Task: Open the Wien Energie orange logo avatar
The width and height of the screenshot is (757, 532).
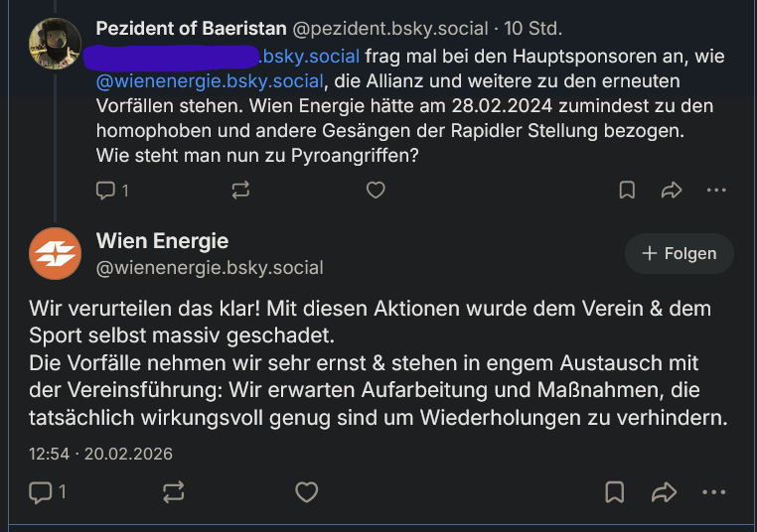Action: pos(55,253)
